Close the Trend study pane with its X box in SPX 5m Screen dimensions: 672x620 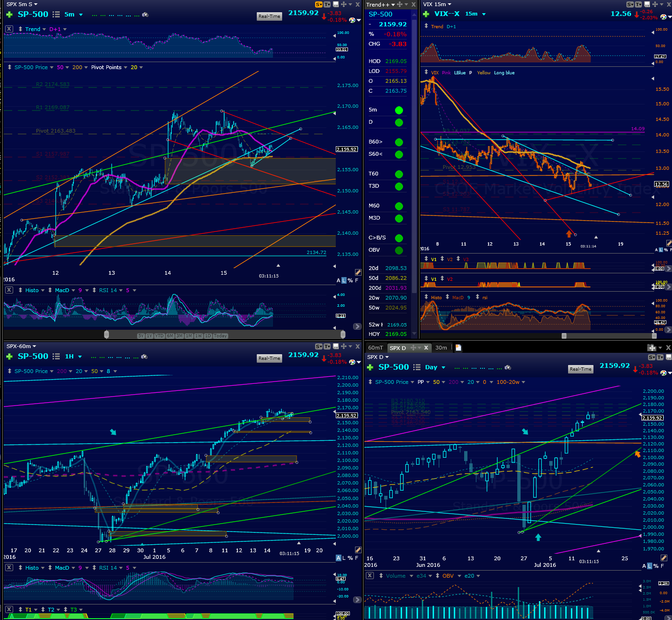tap(9, 29)
